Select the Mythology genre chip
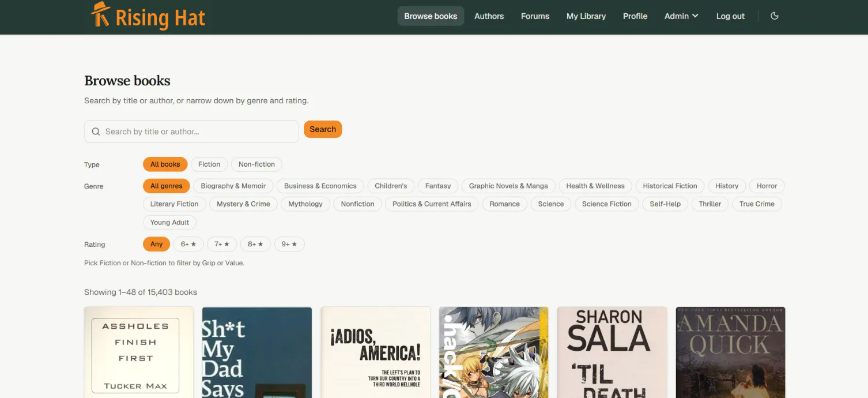 point(305,204)
